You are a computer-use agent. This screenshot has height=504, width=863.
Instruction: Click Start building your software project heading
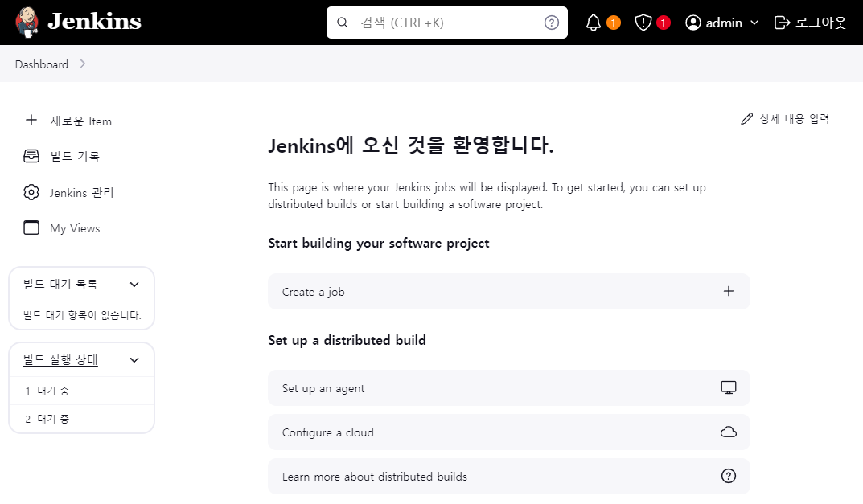tap(379, 244)
